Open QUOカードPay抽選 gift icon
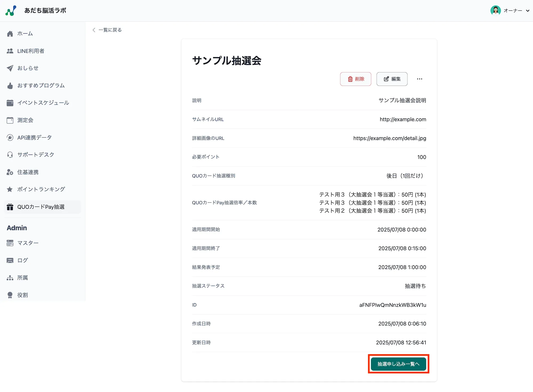Image resolution: width=533 pixels, height=392 pixels. [10, 207]
